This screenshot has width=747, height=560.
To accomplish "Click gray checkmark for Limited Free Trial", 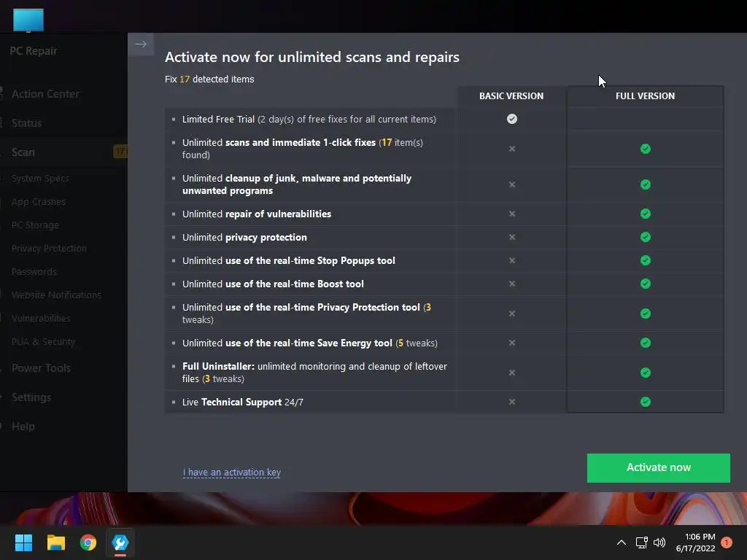I will pos(512,119).
